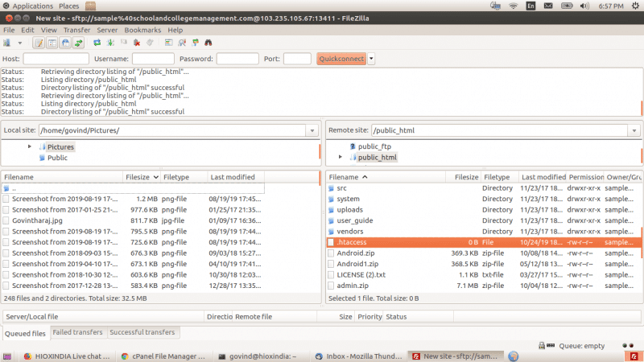Toggle the local directory tree display
This screenshot has width=644, height=362.
click(52, 43)
